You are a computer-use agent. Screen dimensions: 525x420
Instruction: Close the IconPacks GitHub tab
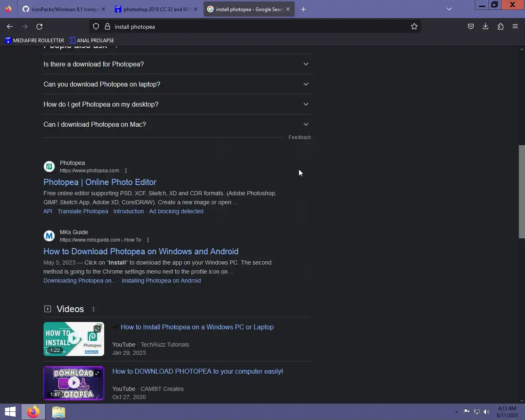103,9
